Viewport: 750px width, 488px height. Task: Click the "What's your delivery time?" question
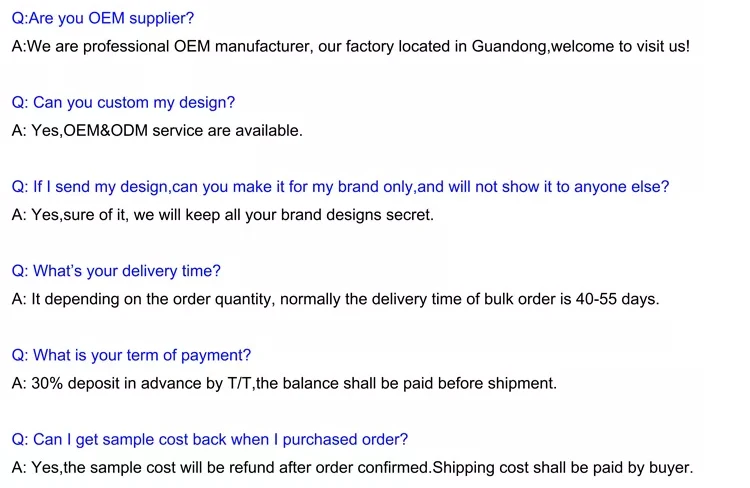pos(116,271)
